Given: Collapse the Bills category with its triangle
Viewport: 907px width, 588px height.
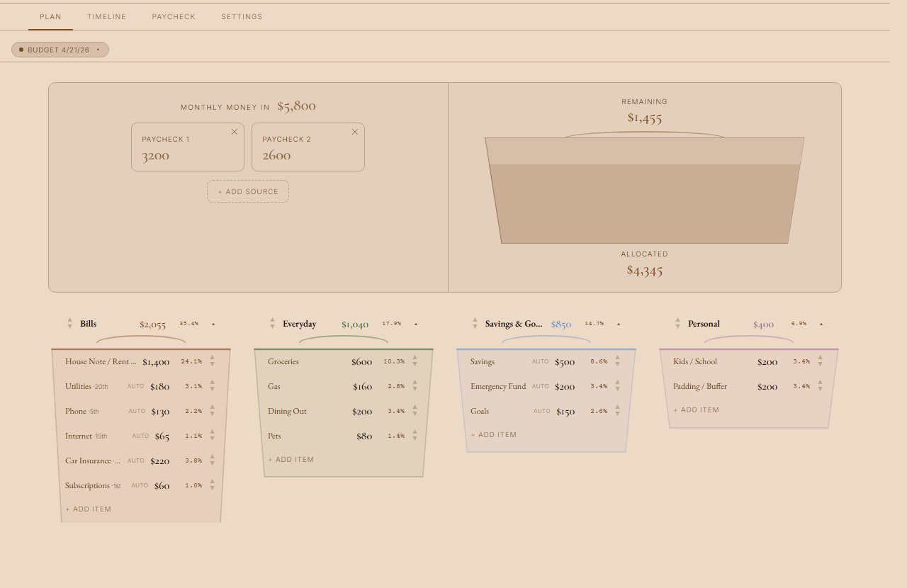Looking at the screenshot, I should click(213, 324).
